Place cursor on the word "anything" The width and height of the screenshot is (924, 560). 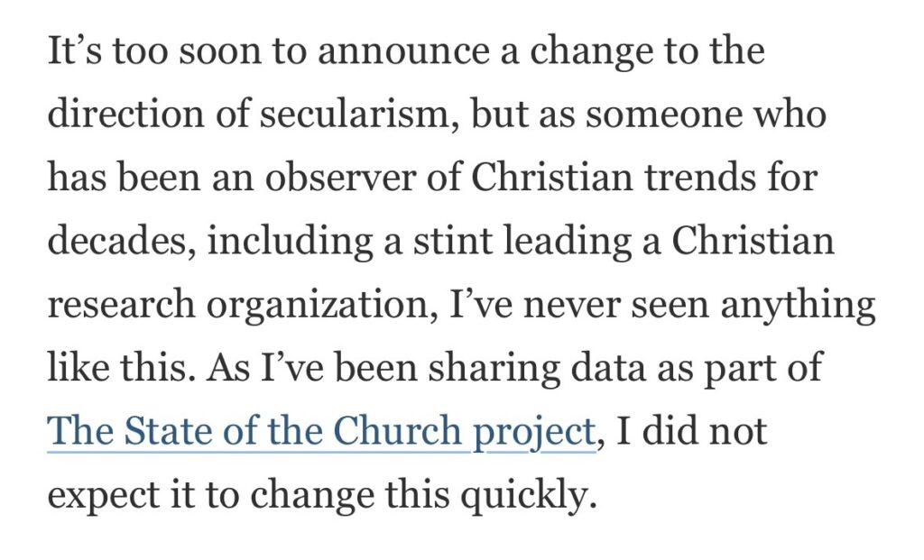[x=798, y=306]
